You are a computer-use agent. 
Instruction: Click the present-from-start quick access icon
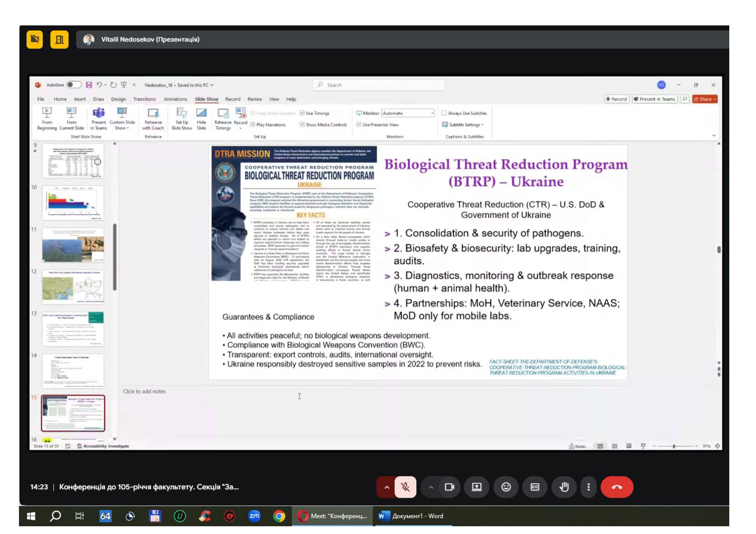(124, 85)
